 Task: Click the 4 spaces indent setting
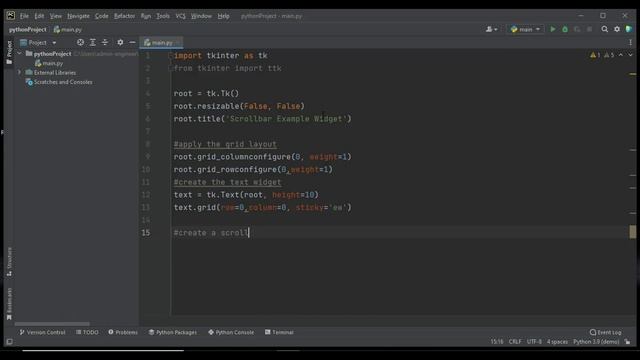tap(557, 342)
